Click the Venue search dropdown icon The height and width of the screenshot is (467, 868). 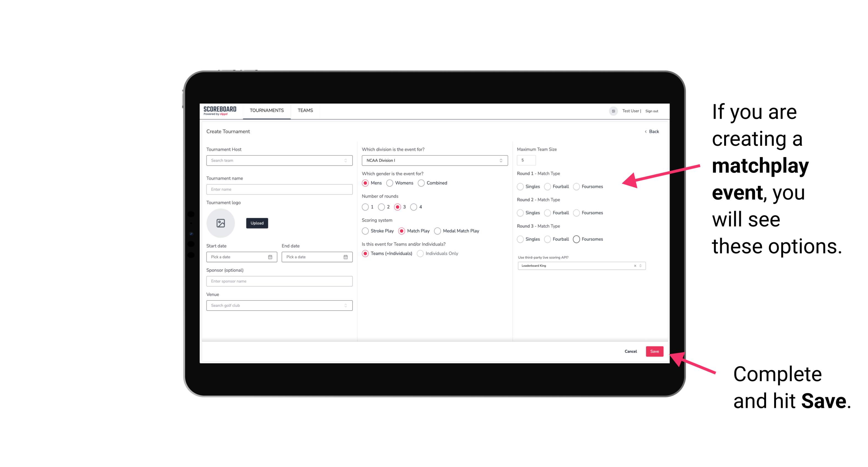(x=345, y=305)
